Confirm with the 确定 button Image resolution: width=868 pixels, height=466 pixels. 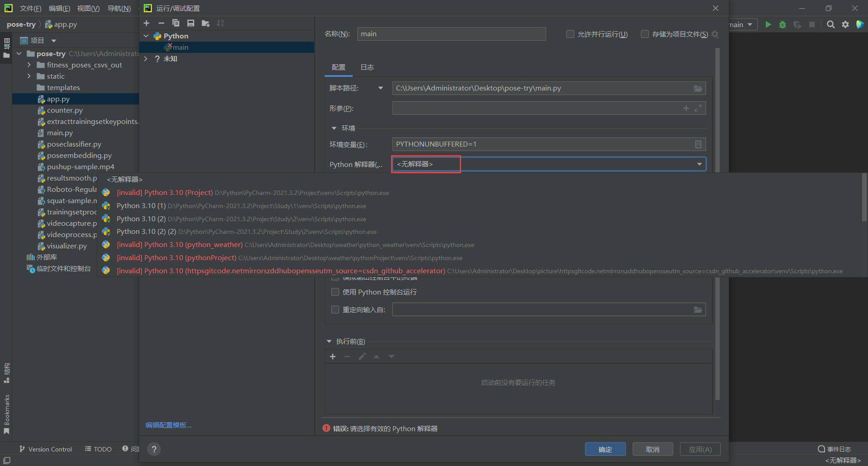point(605,449)
